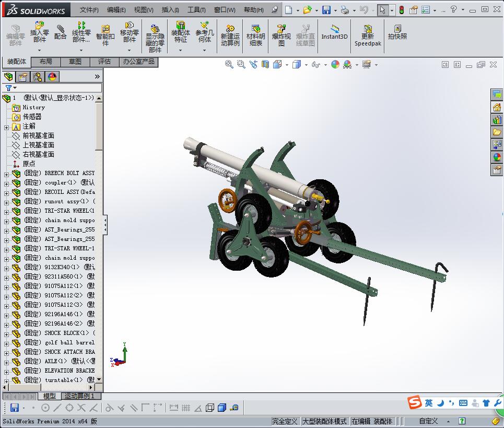This screenshot has height=428, width=504.
Task: Click the Zoom to Area icon
Action: point(241,64)
